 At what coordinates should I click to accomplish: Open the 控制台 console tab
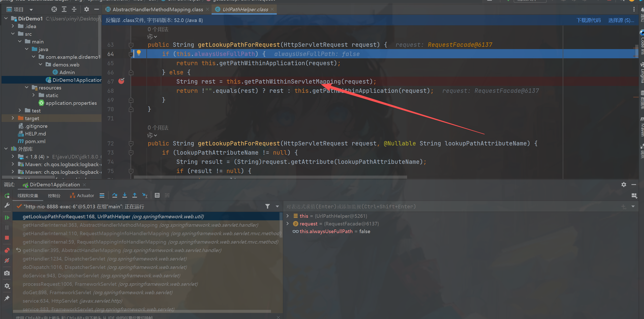click(54, 196)
